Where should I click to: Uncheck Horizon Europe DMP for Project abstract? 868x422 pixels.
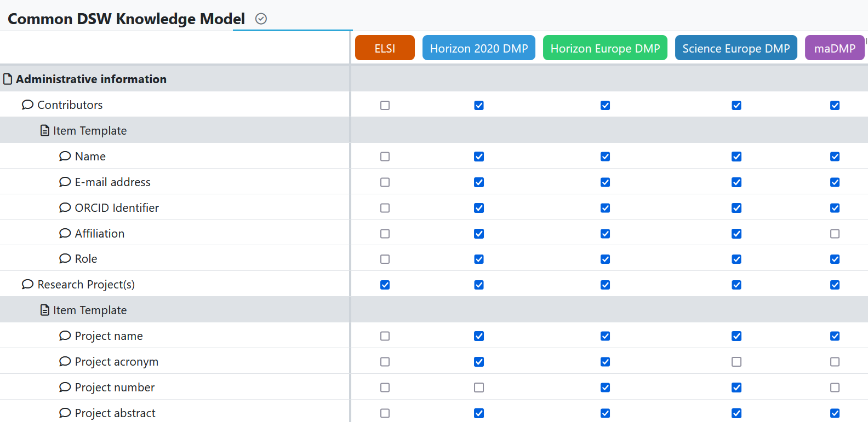pyautogui.click(x=605, y=413)
